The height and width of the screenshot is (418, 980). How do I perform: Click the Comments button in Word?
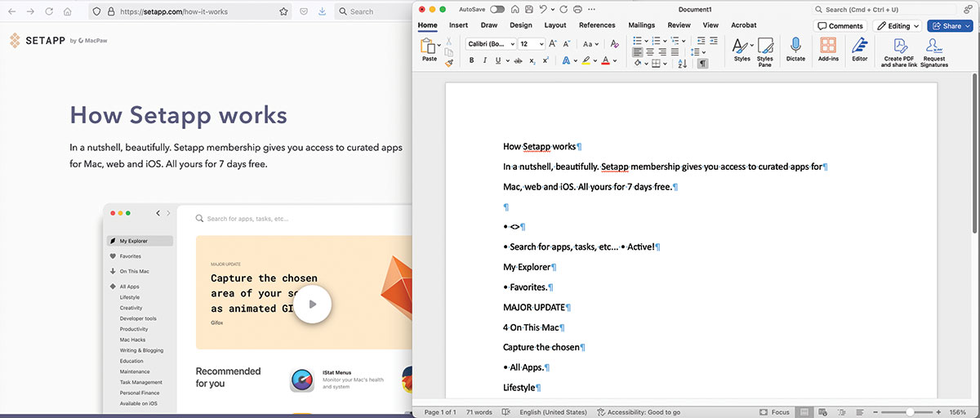click(x=841, y=25)
